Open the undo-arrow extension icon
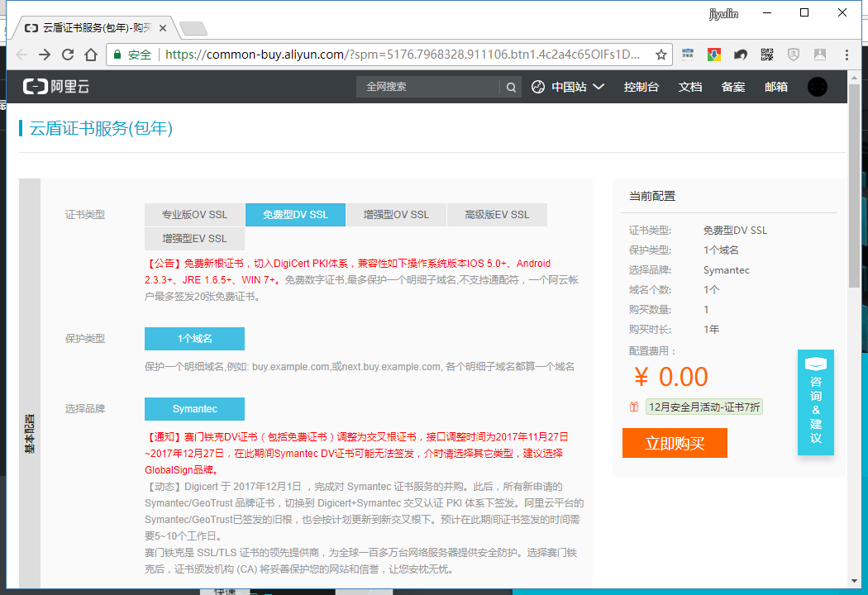 tap(740, 55)
